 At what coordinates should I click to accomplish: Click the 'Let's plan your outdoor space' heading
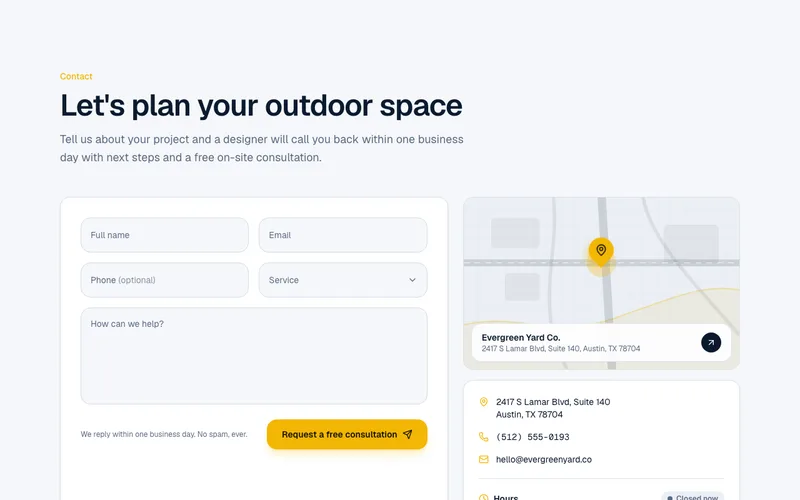pyautogui.click(x=261, y=106)
